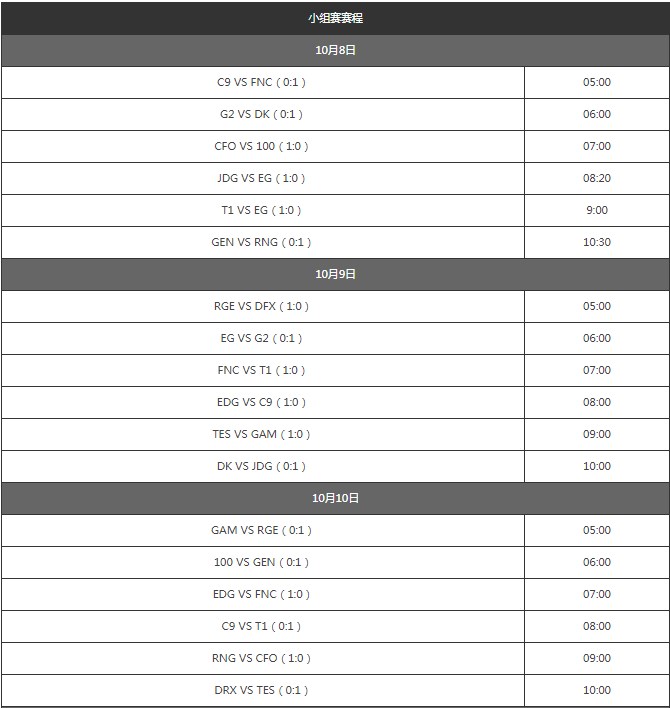This screenshot has height=708, width=670.
Task: Open the RGE VS DFX match entry
Action: pos(261,306)
